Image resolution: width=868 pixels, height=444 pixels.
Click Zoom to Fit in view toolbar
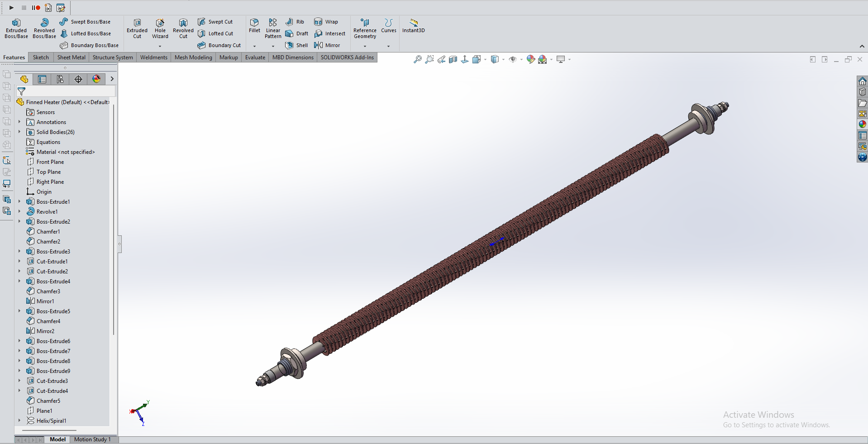click(417, 59)
